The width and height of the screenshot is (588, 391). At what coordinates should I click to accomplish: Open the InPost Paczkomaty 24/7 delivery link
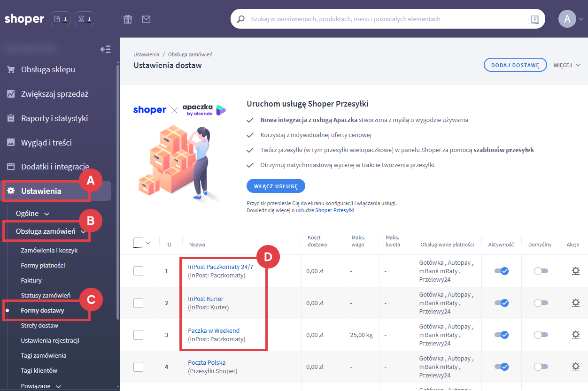220,267
